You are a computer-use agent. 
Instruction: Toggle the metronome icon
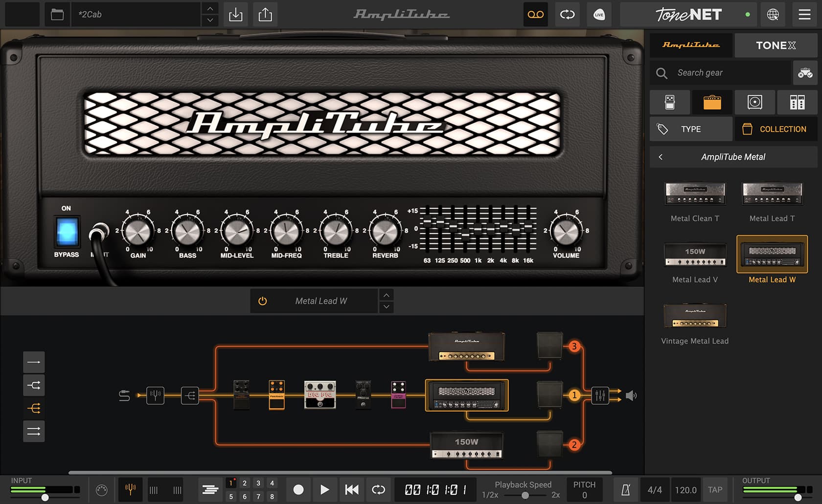[625, 490]
